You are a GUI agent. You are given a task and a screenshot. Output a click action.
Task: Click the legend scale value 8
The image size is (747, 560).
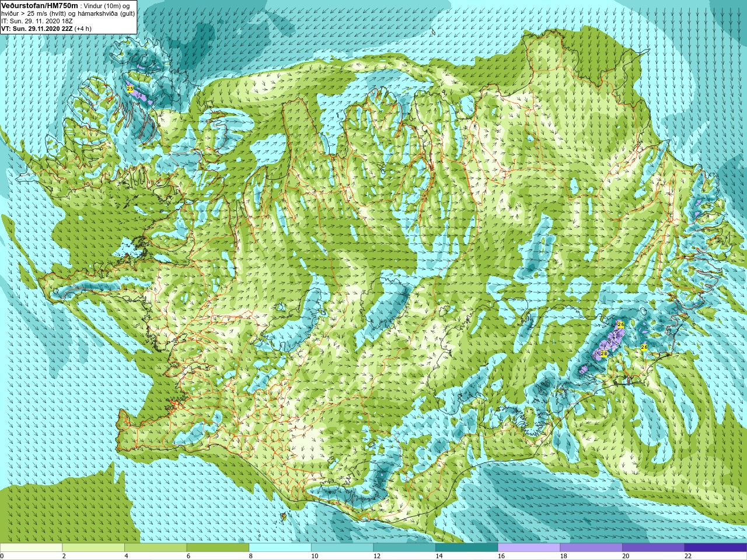[251, 556]
